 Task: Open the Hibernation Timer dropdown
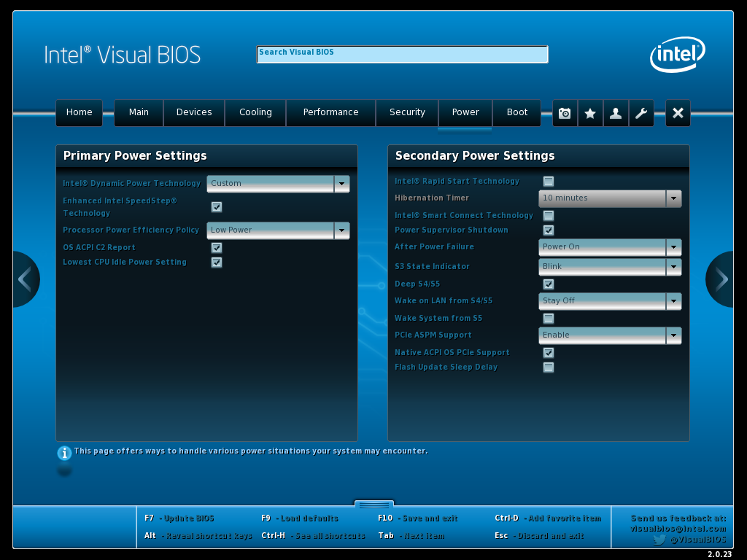click(610, 198)
